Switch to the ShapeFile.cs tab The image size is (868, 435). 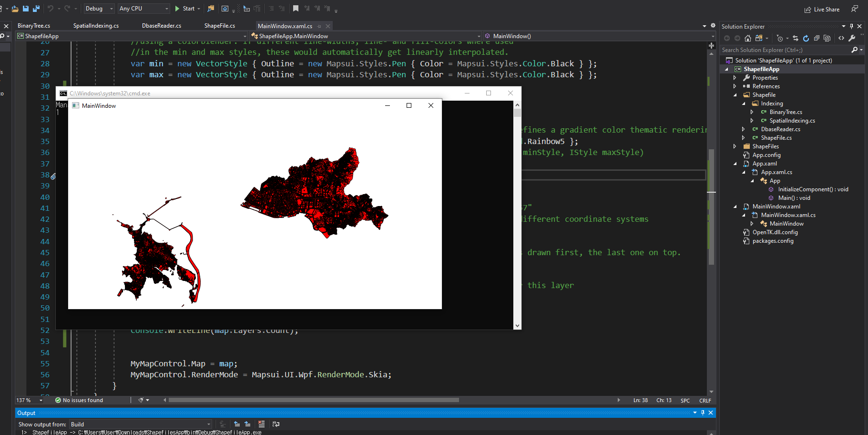pos(220,26)
